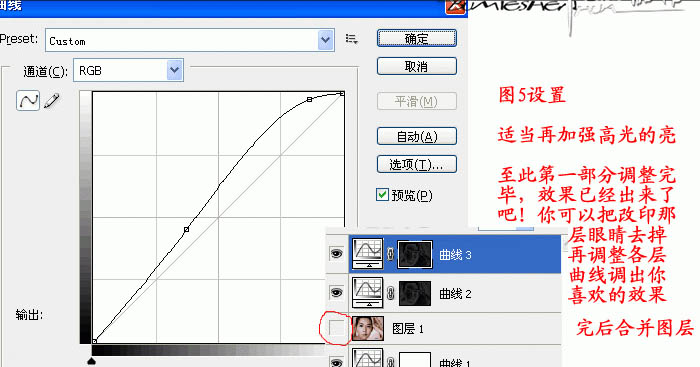700x367 pixels.
Task: Click the 确定 button
Action: (x=417, y=38)
